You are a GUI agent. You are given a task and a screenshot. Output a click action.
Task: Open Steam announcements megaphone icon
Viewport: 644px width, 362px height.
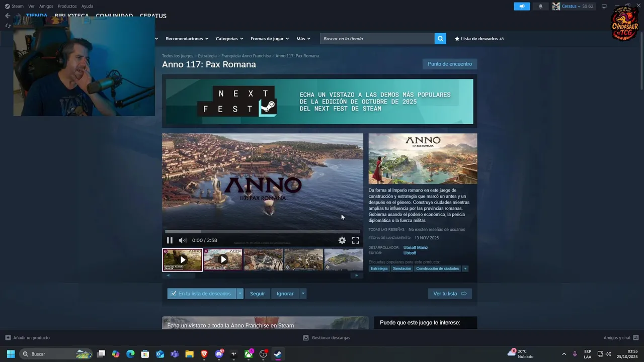click(x=522, y=6)
